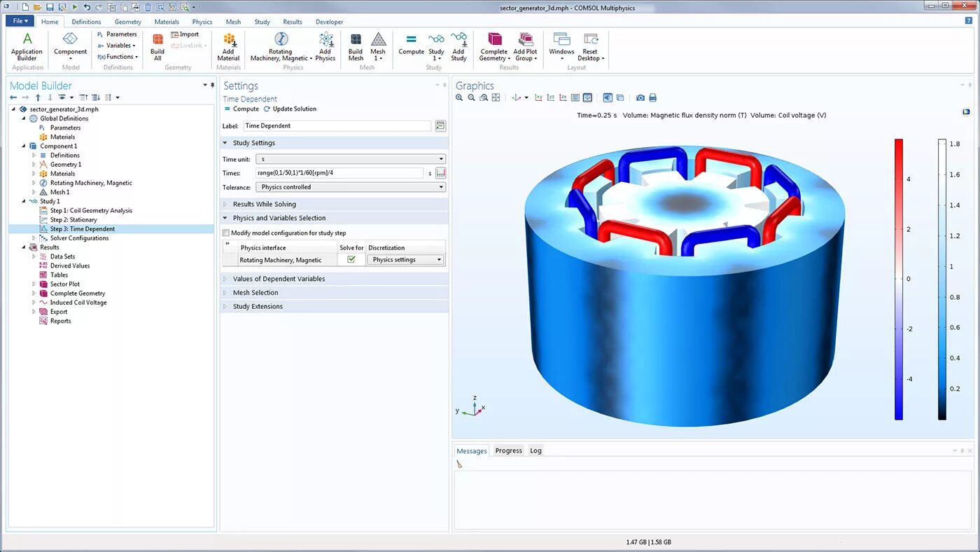
Task: Switch to Physics ribbon tab
Action: pyautogui.click(x=202, y=22)
